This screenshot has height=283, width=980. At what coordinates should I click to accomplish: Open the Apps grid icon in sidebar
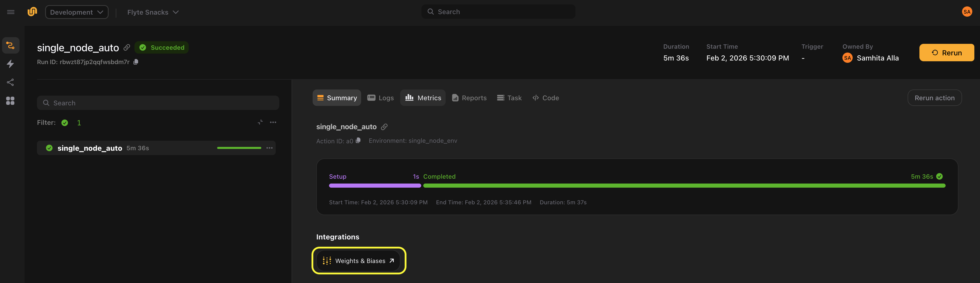(10, 101)
